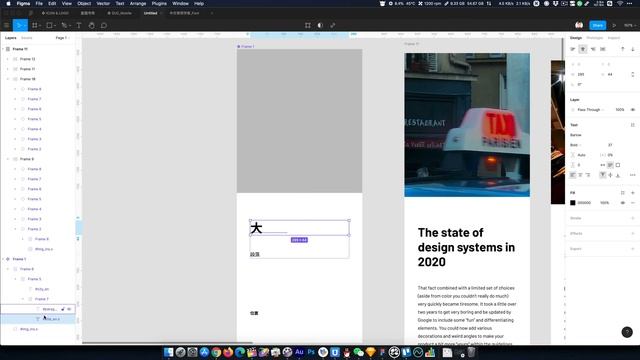Click the user avatar

[x=579, y=25]
